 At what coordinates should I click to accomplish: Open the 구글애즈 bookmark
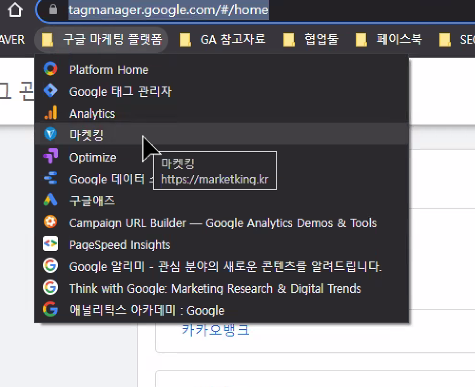221,201
